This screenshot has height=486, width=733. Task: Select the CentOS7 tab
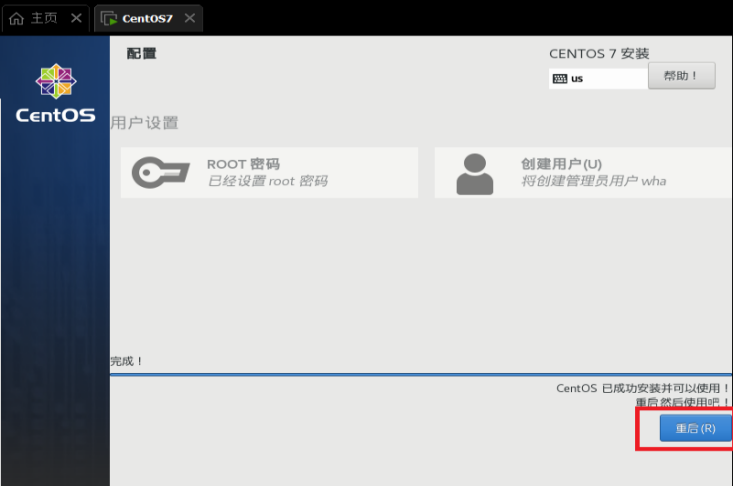[x=148, y=19]
